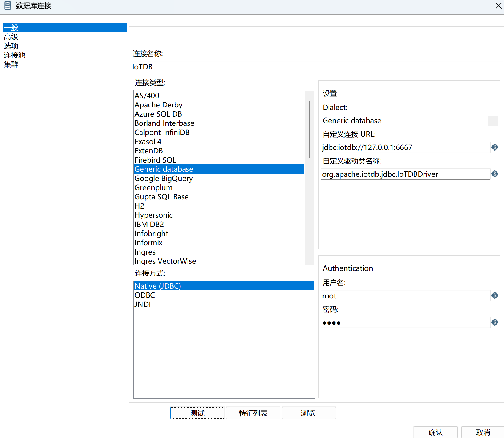Screen dimensions: 504x439
Task: Select AS/400 connection type
Action: coord(219,96)
